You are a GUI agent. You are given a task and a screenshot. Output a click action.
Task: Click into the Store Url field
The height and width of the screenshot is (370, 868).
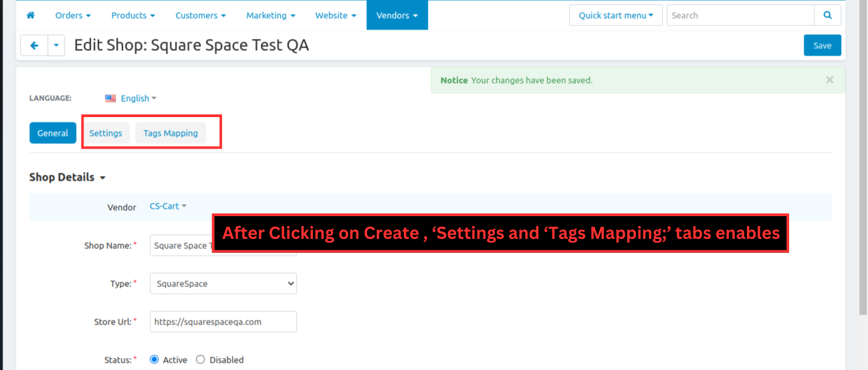tap(223, 322)
